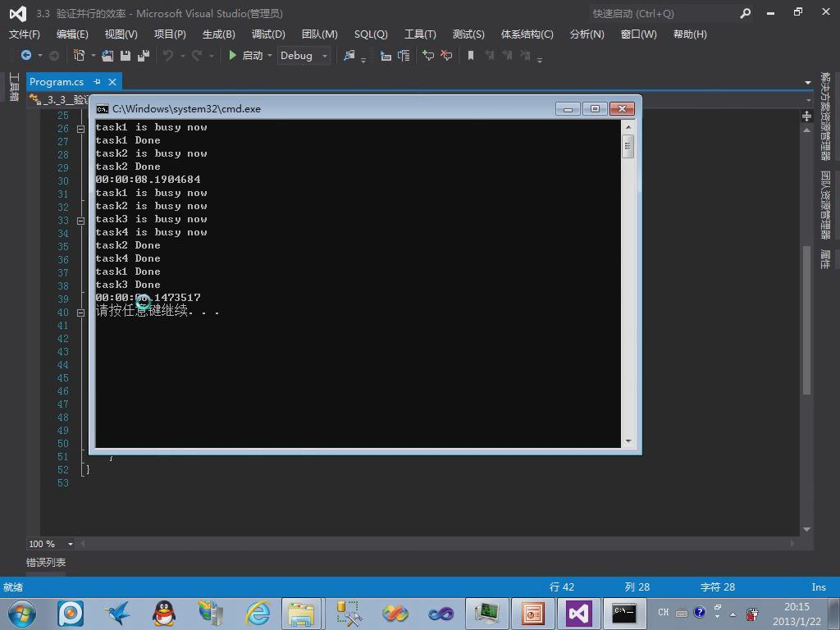Open the 调试(D) menu
840x630 pixels.
coord(268,34)
